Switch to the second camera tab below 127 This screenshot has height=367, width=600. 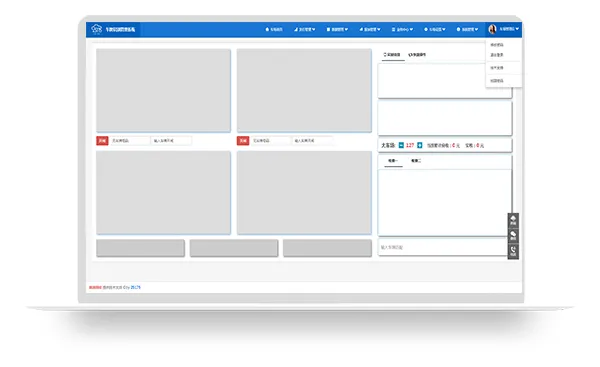pyautogui.click(x=416, y=161)
